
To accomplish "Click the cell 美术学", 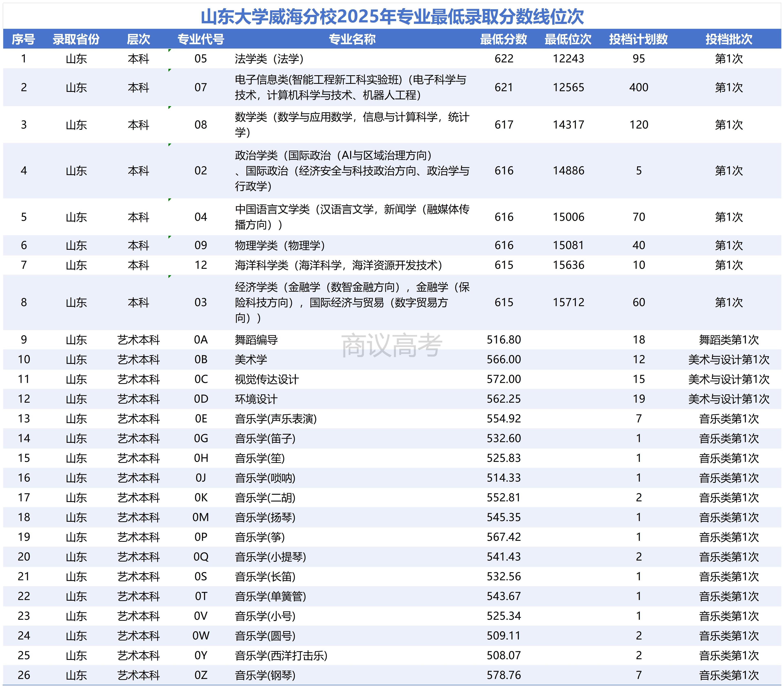I will [x=251, y=360].
